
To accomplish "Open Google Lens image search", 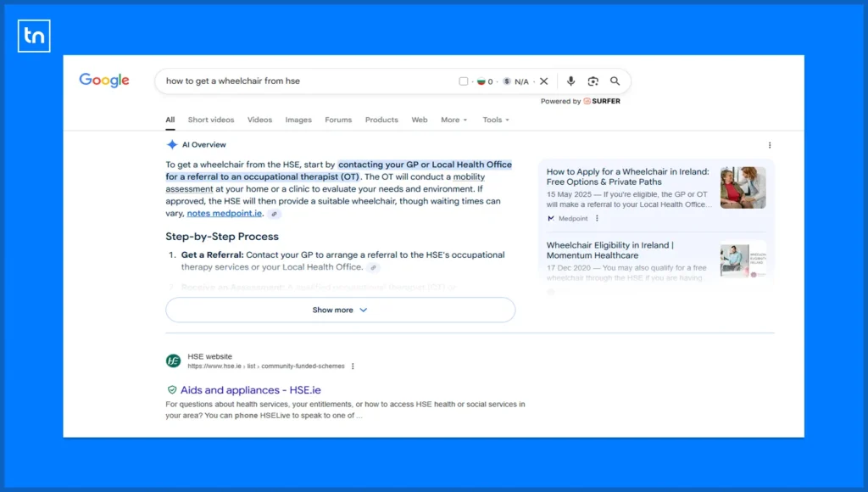I will (x=593, y=81).
